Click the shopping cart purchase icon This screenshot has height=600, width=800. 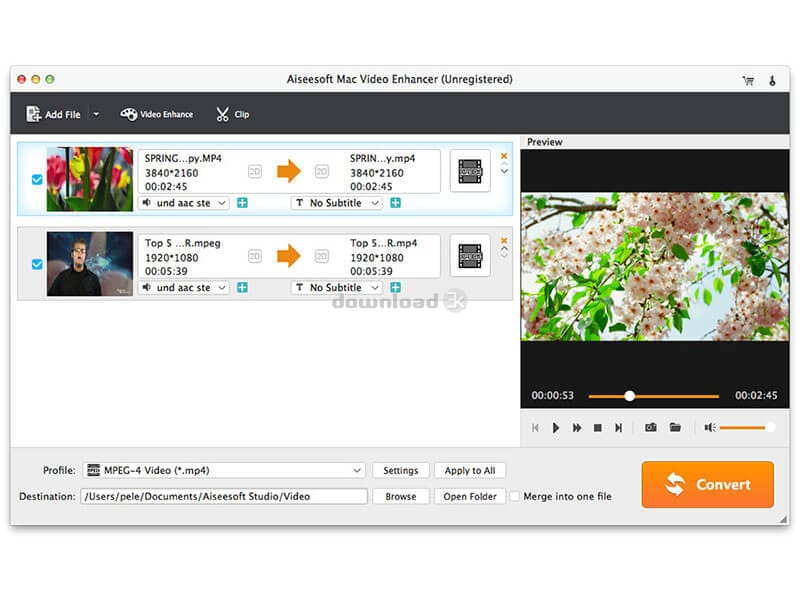pos(748,81)
